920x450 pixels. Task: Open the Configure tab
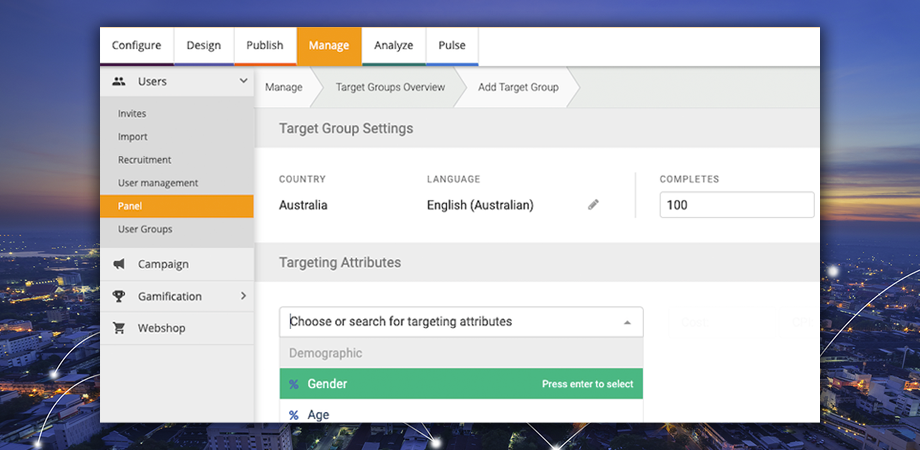pos(137,46)
